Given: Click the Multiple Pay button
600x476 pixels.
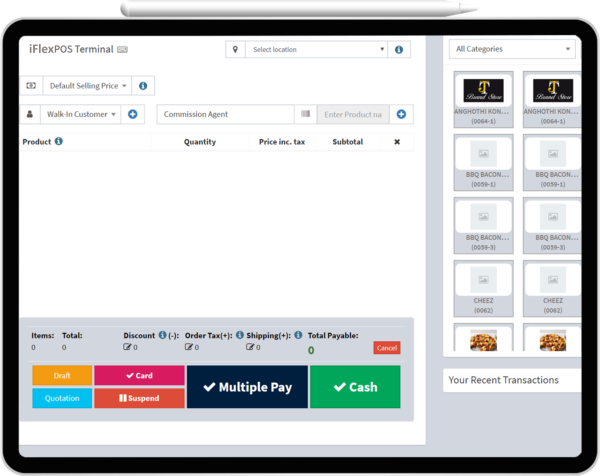Looking at the screenshot, I should point(247,387).
